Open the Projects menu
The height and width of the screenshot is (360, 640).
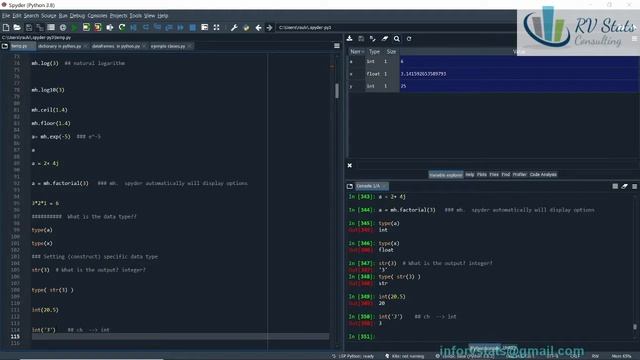pos(118,16)
